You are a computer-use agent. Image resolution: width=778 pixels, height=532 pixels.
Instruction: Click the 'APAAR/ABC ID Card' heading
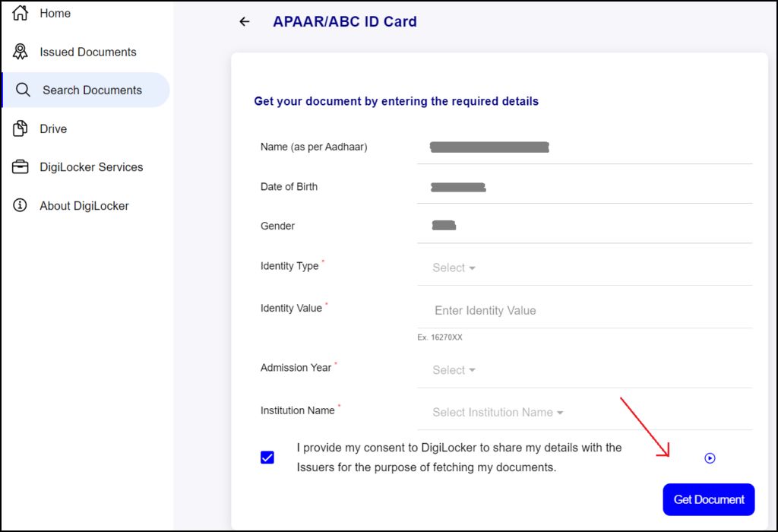coord(345,22)
